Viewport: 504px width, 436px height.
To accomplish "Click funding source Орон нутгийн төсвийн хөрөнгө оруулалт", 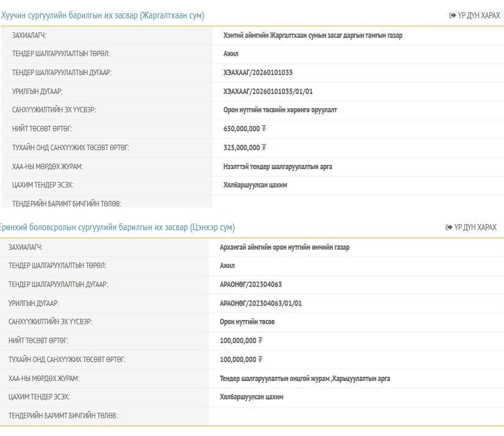I will 280,110.
